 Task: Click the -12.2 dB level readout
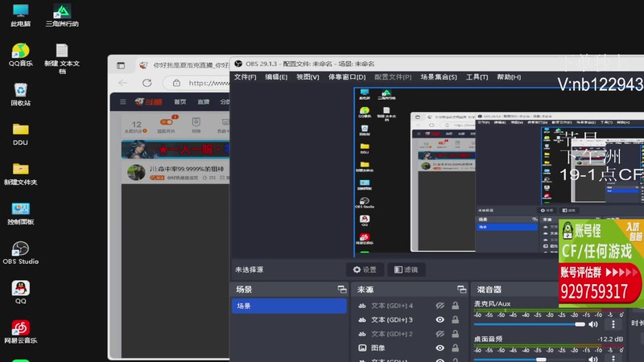610,339
